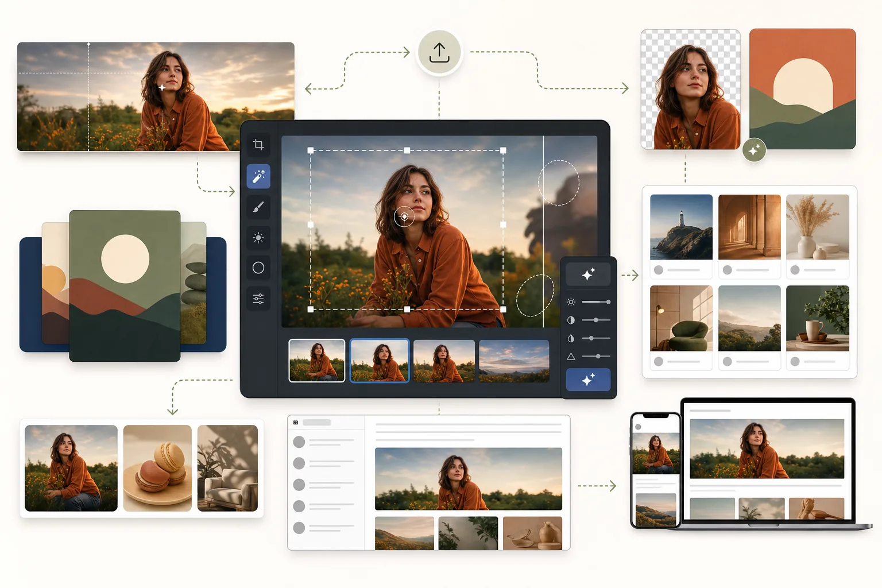882x588 pixels.
Task: Select the first filmstrip thumbnail
Action: pos(317,361)
